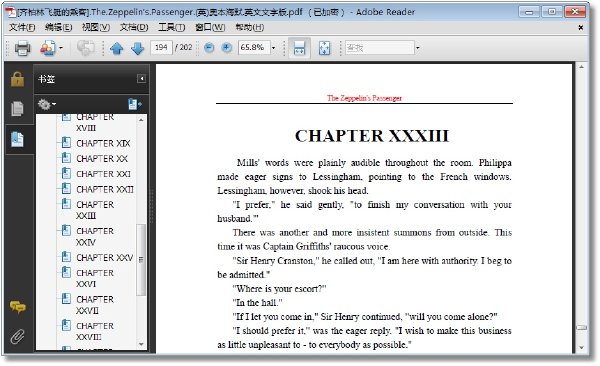
Task: Toggle fit one full page view
Action: point(324,48)
